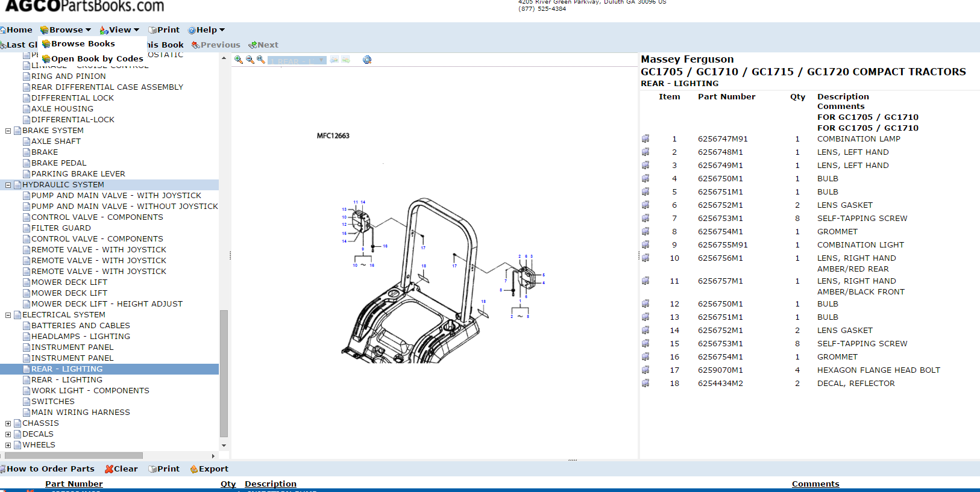
Task: Click cart icon for DECAL, REFLECTOR row
Action: (645, 383)
